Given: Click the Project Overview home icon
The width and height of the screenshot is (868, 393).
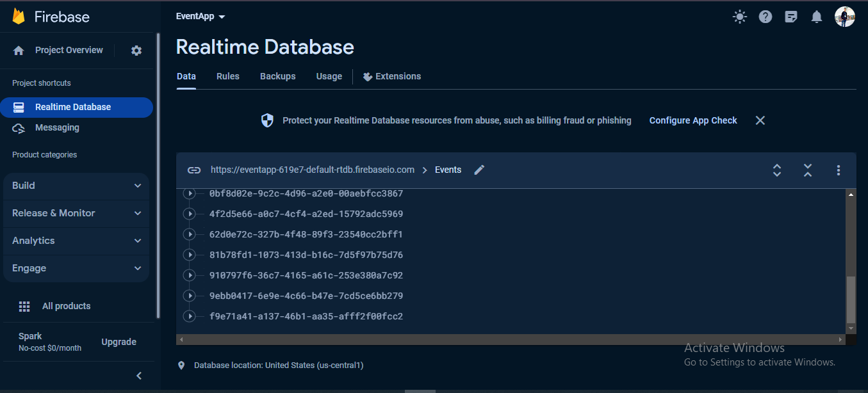Looking at the screenshot, I should pos(19,51).
